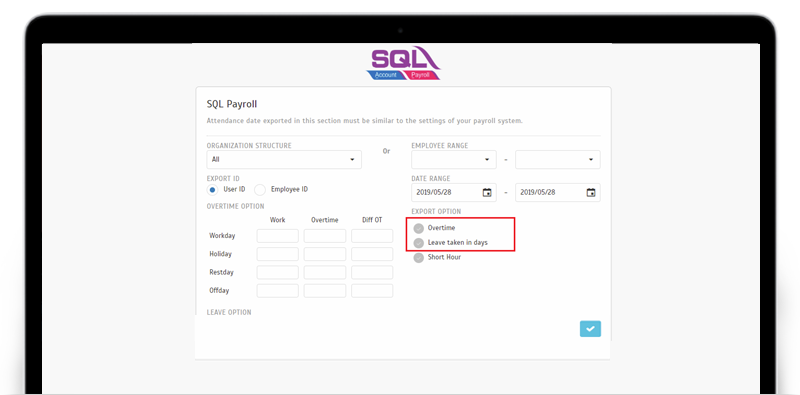Click the blue checkmark confirm button
The height and width of the screenshot is (395, 800).
click(x=590, y=329)
